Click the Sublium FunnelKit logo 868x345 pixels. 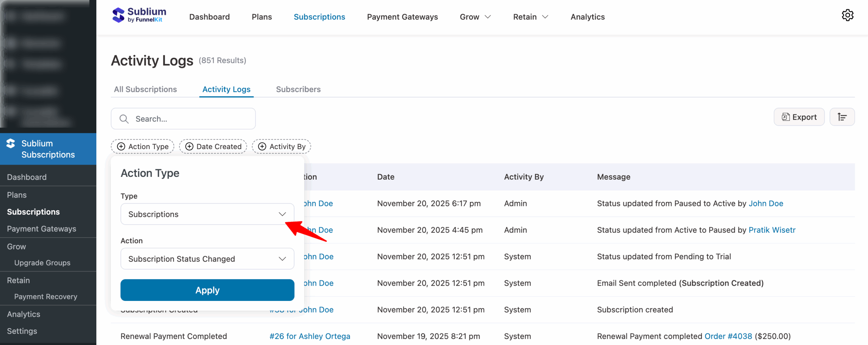139,15
